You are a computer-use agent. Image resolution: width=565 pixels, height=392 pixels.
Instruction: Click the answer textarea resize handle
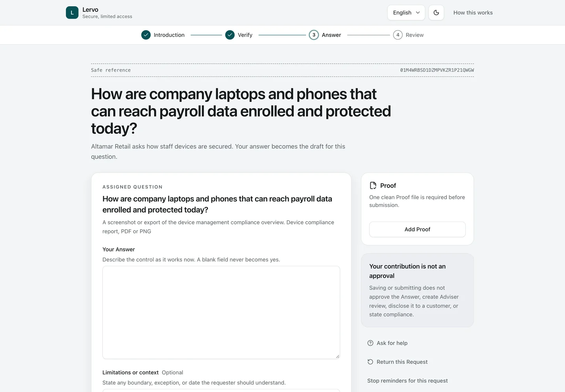tap(337, 356)
